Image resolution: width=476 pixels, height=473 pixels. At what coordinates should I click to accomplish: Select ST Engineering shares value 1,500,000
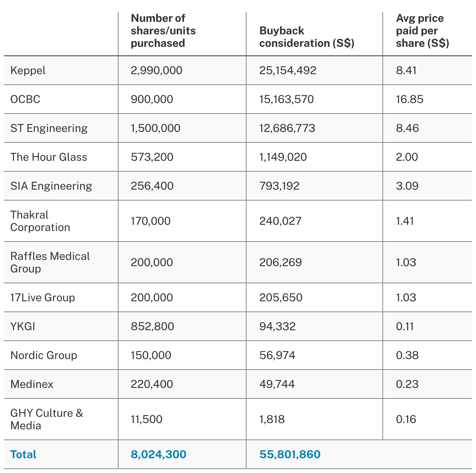tap(156, 128)
